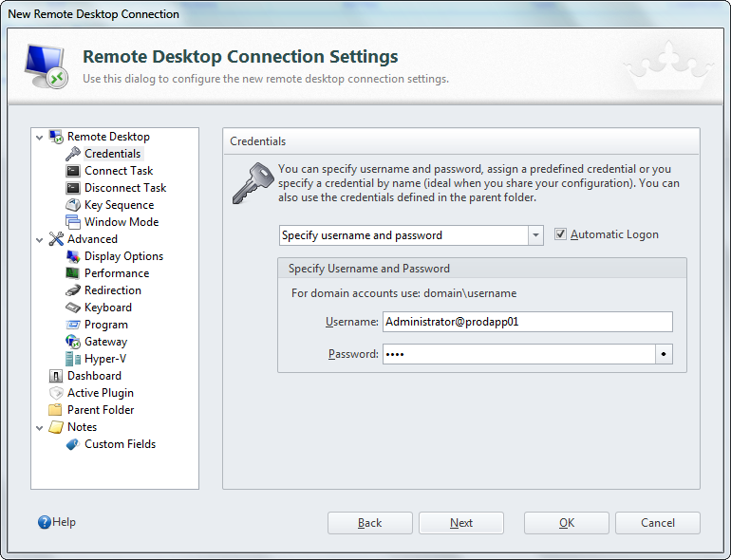Click the Custom Fields tag icon

click(x=73, y=444)
